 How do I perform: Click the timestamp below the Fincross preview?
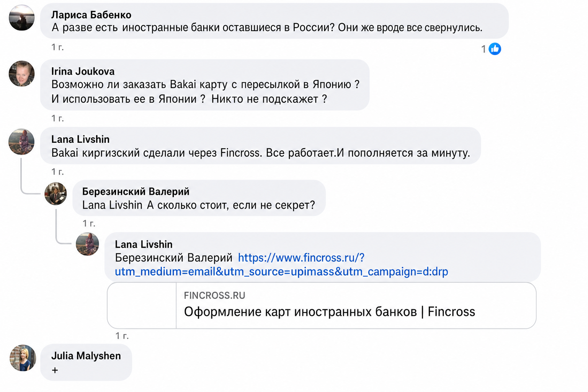coord(122,336)
